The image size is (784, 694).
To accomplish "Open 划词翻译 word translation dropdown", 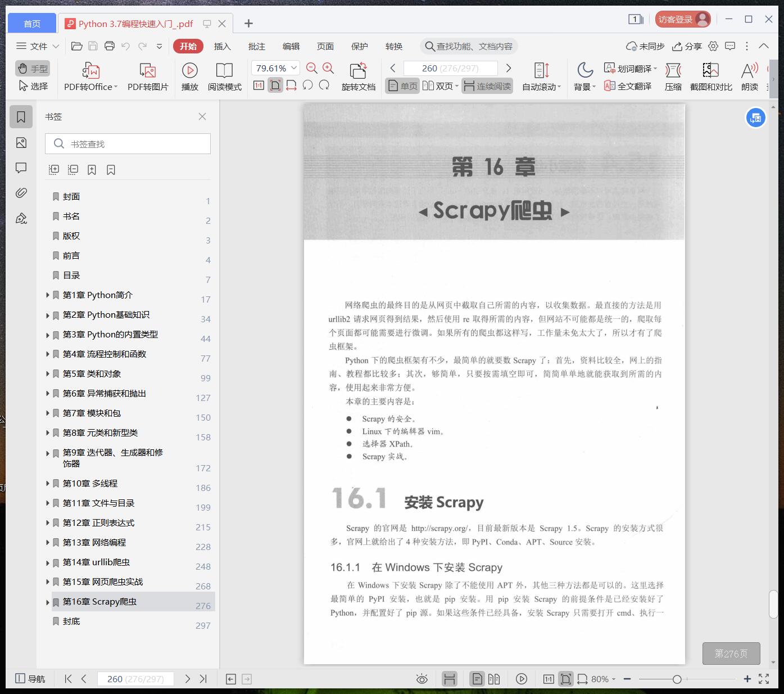I will tap(630, 69).
